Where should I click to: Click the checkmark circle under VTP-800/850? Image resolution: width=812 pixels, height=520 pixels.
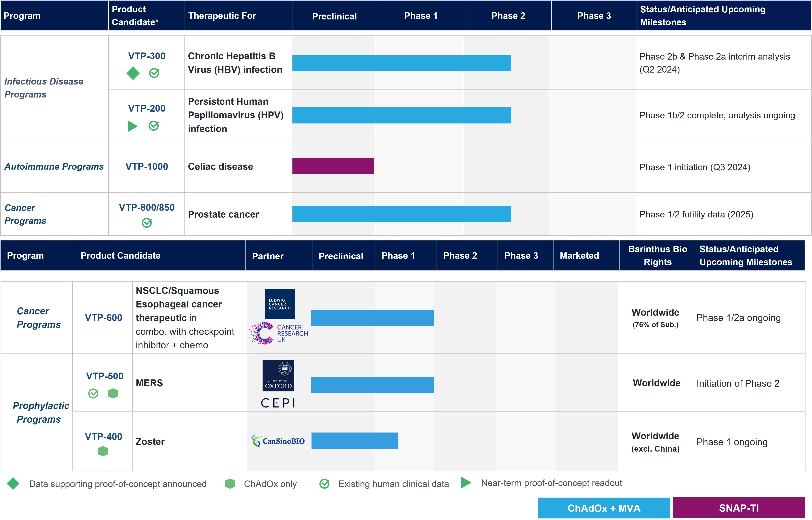(147, 223)
